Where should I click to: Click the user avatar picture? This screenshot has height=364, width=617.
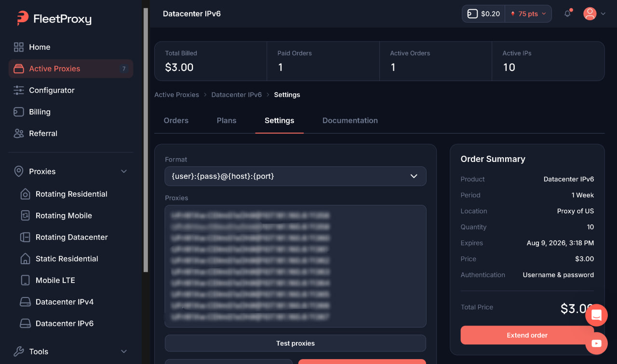[590, 13]
